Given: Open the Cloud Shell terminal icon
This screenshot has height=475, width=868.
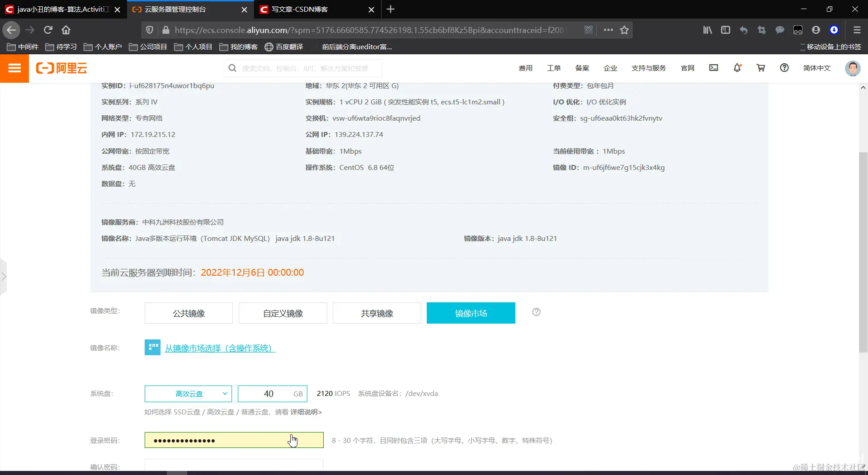Looking at the screenshot, I should point(713,68).
